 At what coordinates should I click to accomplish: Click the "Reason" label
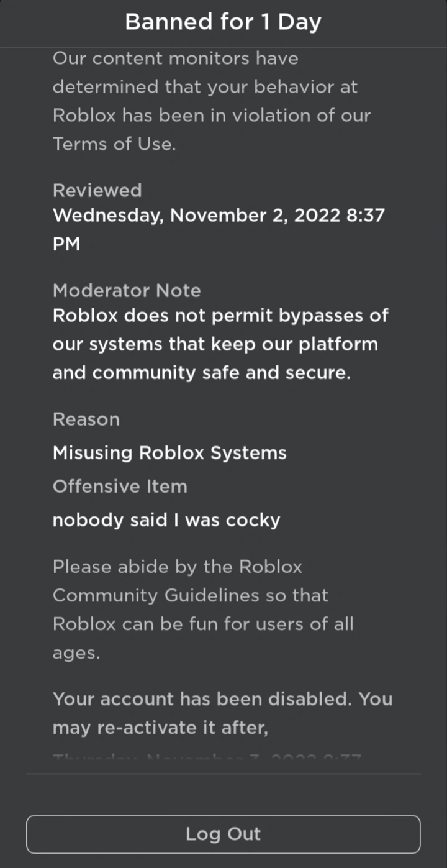pos(86,419)
